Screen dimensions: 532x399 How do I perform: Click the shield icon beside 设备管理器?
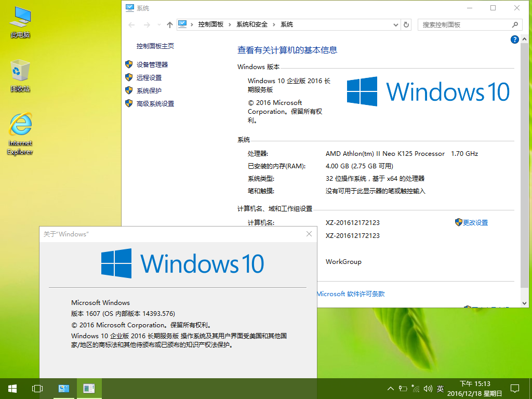tap(129, 64)
